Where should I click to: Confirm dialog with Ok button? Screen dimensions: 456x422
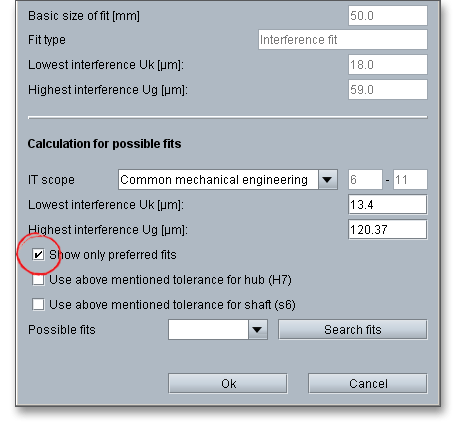[x=228, y=384]
